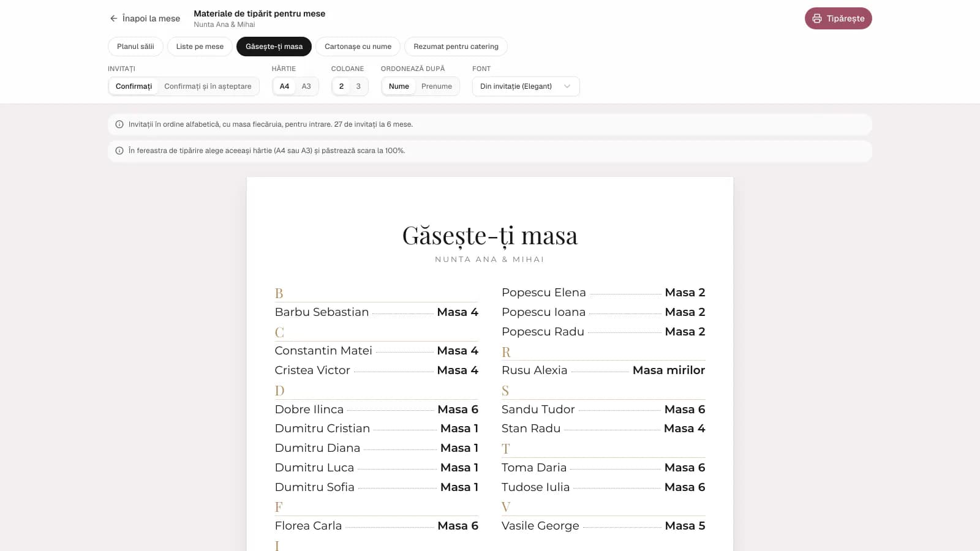Click guest row Barbu Sebastian
Viewport: 980px width, 551px height.
point(377,312)
